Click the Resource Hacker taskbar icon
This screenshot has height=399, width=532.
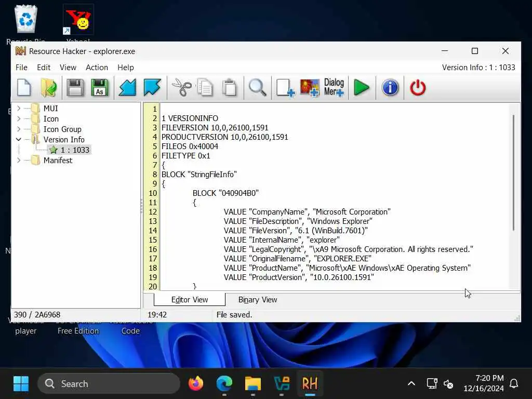(310, 384)
